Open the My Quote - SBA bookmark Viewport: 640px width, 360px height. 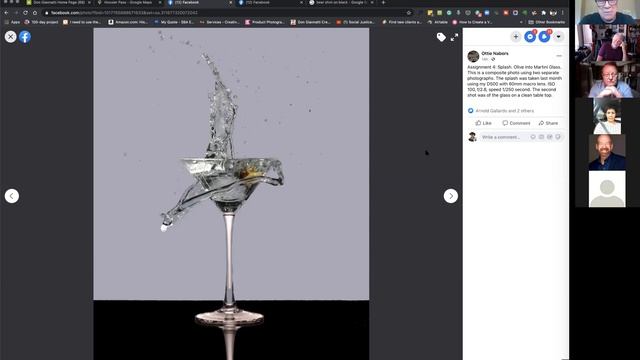coord(174,22)
